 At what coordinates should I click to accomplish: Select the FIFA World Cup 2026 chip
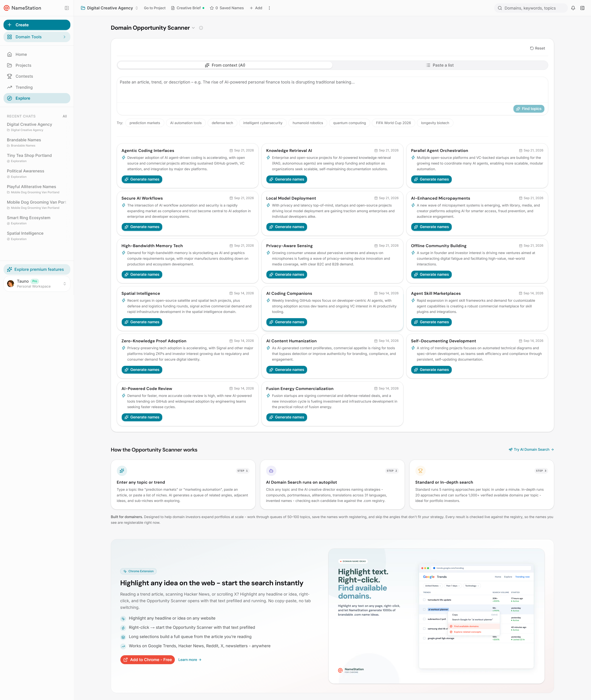(393, 123)
